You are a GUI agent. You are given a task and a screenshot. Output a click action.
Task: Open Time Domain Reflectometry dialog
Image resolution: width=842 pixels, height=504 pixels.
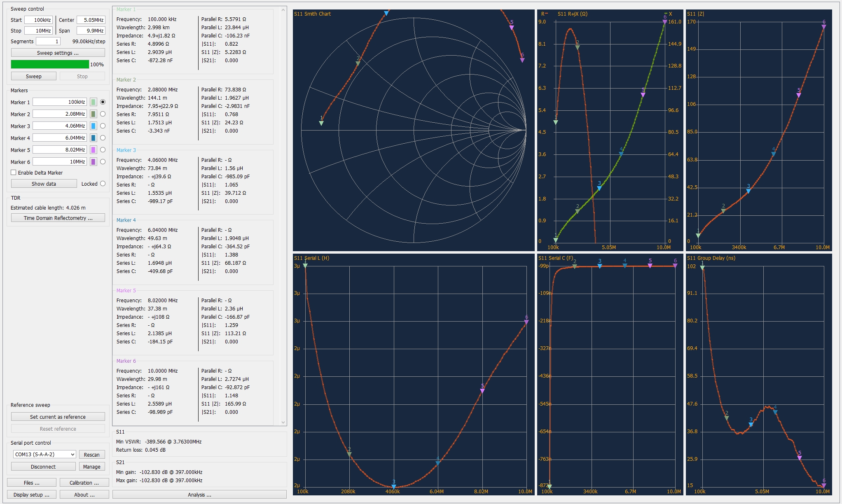[58, 218]
